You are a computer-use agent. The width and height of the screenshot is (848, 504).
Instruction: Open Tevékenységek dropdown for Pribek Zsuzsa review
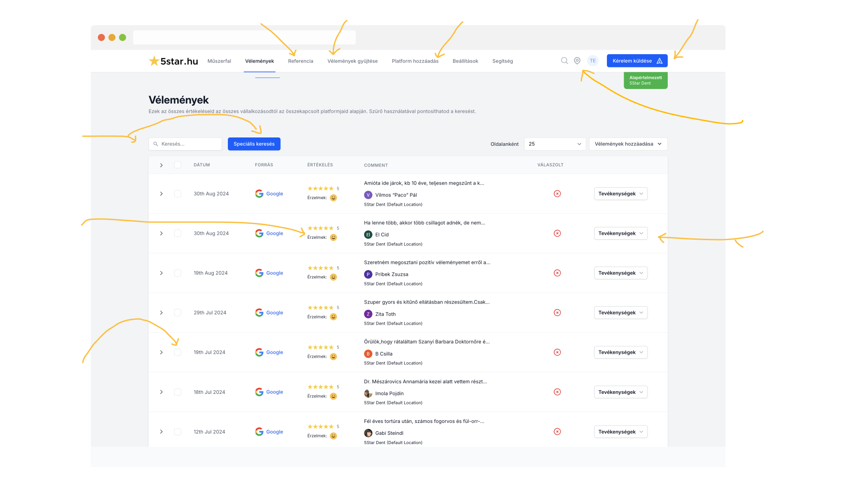tap(621, 273)
